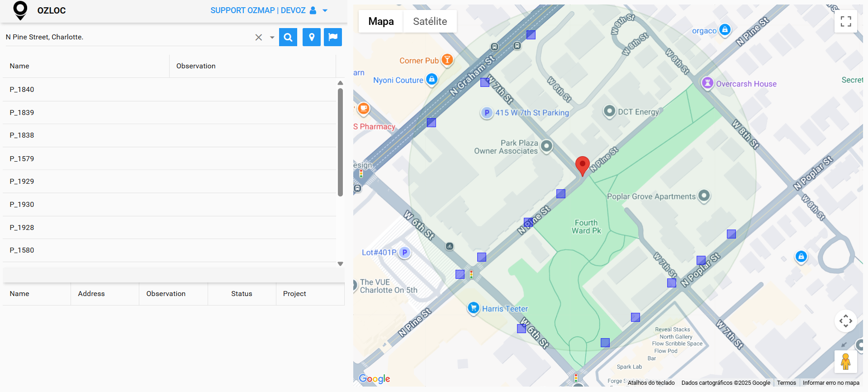Click the lower table Address header

105,294
